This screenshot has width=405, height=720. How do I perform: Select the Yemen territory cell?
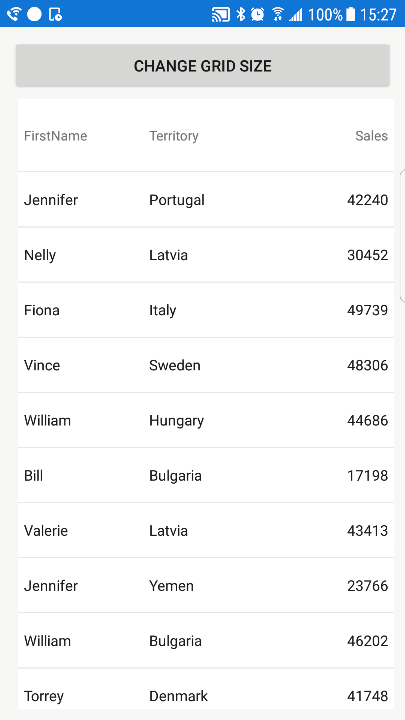point(171,585)
